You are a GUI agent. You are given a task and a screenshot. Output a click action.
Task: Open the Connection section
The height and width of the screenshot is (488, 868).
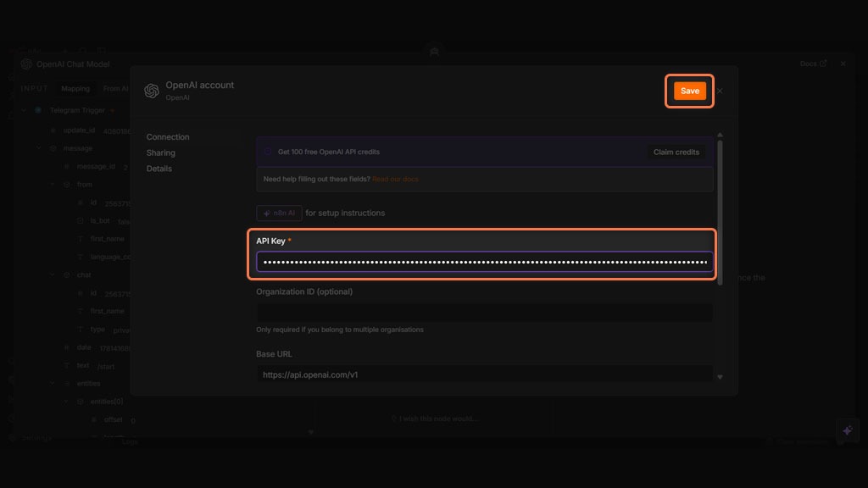pos(168,136)
